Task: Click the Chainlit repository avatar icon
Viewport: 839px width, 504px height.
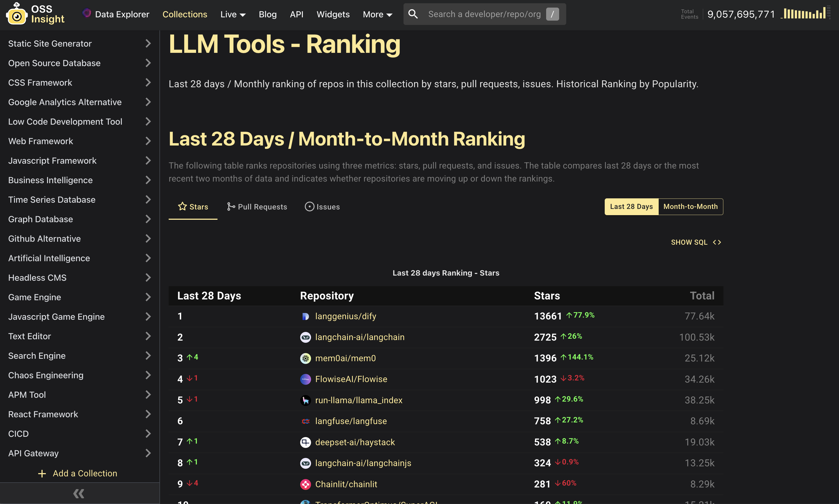Action: click(x=305, y=484)
